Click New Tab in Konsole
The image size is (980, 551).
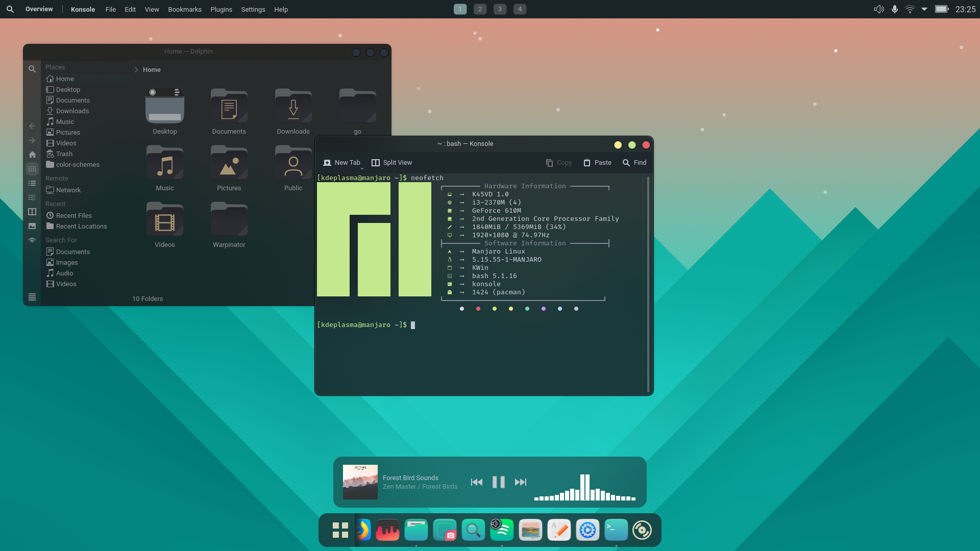click(x=341, y=163)
